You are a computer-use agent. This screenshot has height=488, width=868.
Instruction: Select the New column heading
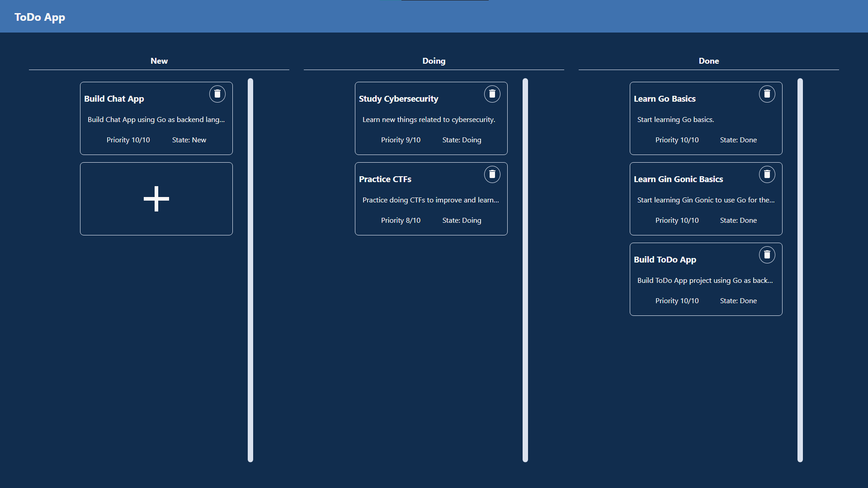pyautogui.click(x=159, y=61)
